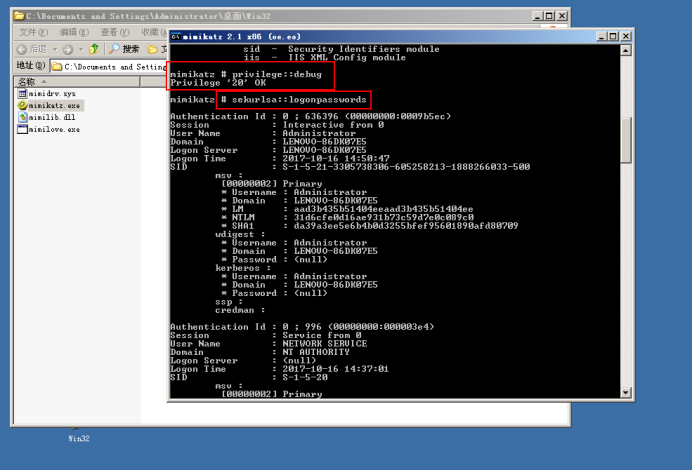The width and height of the screenshot is (692, 471).
Task: Minimize the mimikatz console window
Action: click(602, 36)
